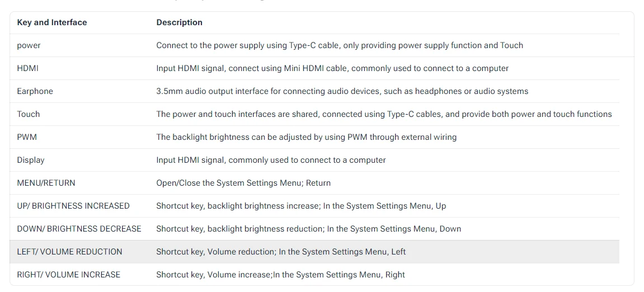Click the highlighted 'LEFT/ VOLUME REDUCTION' cell

[x=69, y=252]
